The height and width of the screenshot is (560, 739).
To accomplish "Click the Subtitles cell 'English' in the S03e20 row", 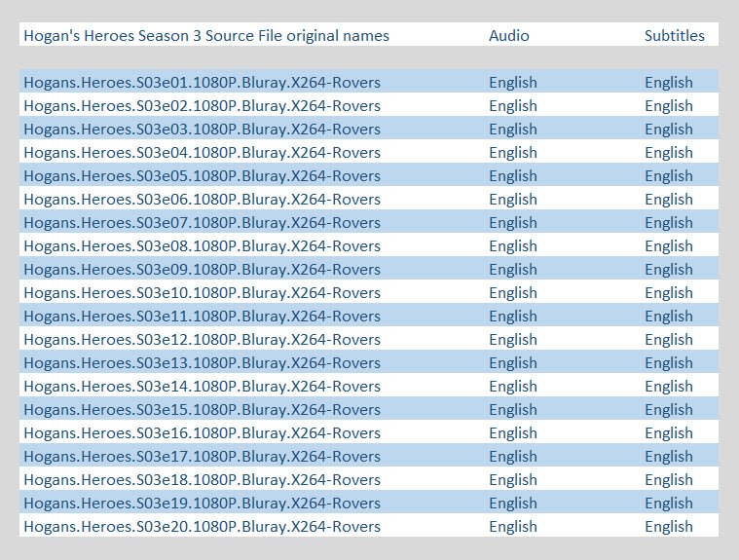I will pos(669,527).
